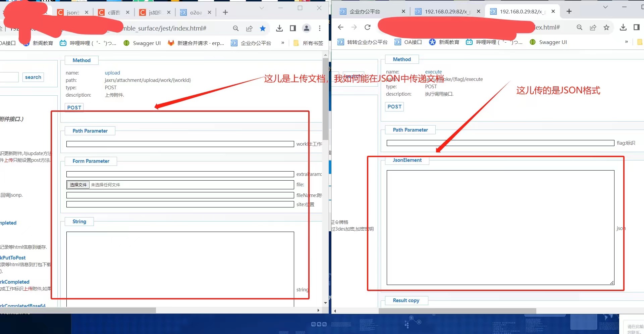
Task: Focus the String textarea in left window
Action: tap(180, 269)
